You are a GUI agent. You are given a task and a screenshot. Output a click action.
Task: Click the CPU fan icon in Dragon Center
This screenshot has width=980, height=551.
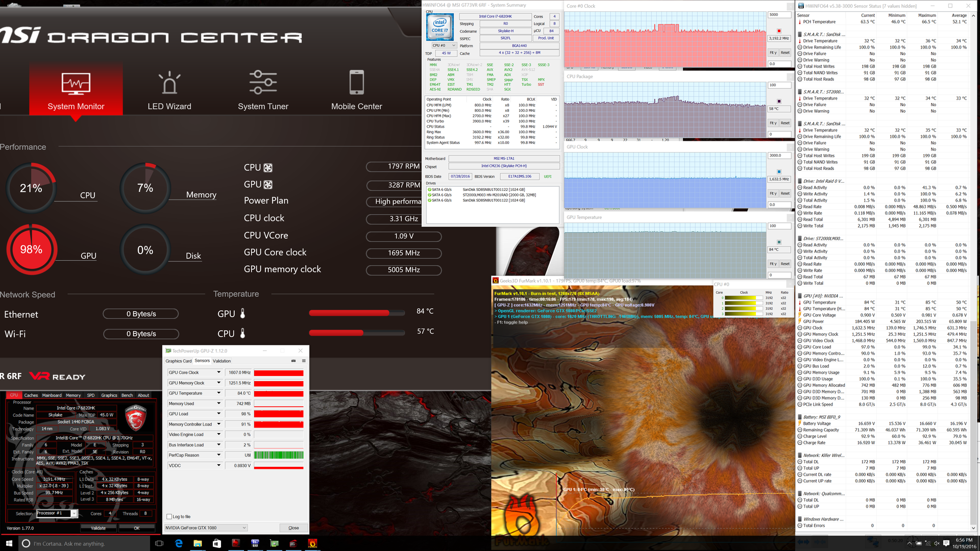click(x=268, y=168)
